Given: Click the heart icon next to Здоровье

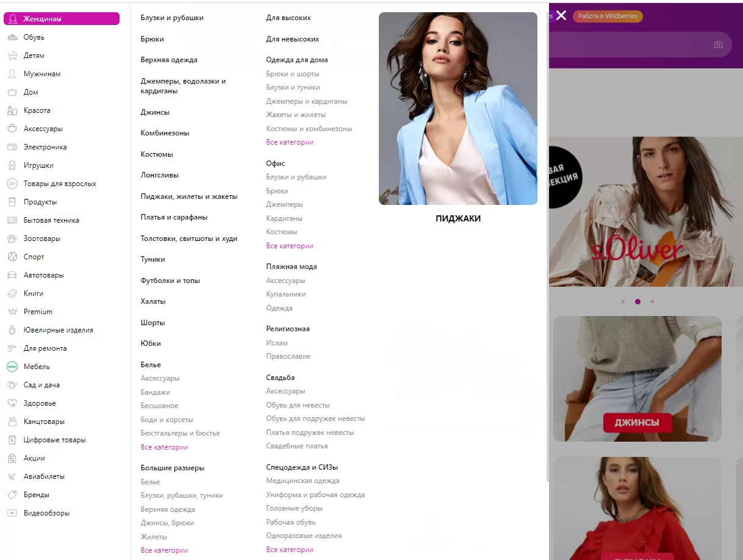Looking at the screenshot, I should click(x=12, y=403).
